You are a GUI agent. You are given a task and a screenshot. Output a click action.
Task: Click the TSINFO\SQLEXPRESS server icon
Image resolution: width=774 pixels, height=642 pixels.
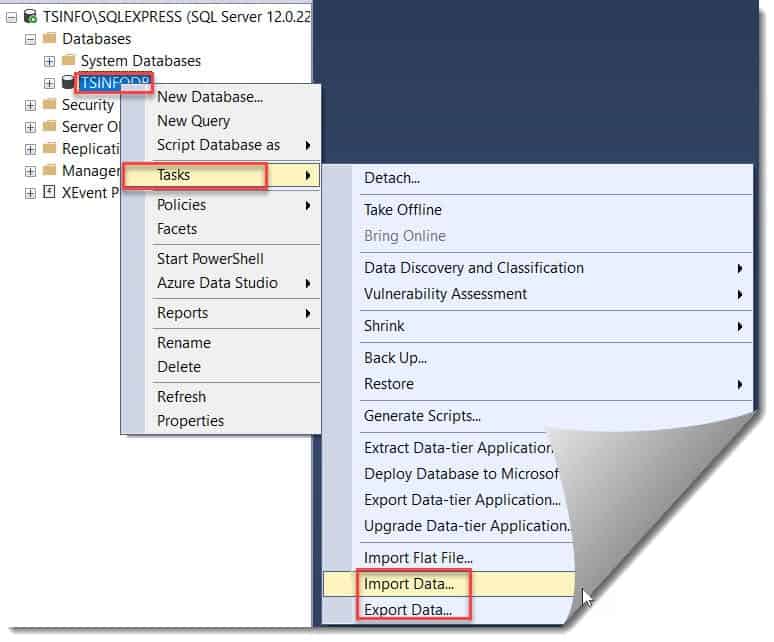[31, 16]
